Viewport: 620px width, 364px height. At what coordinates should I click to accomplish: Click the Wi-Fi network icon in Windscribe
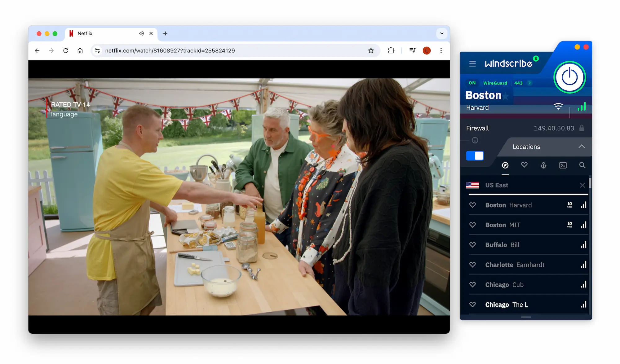tap(558, 107)
